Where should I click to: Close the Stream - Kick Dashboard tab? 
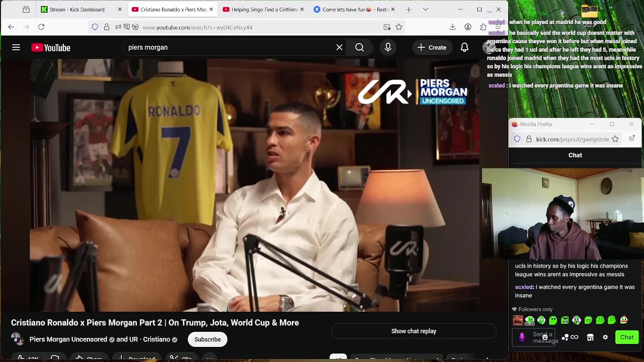[x=120, y=9]
